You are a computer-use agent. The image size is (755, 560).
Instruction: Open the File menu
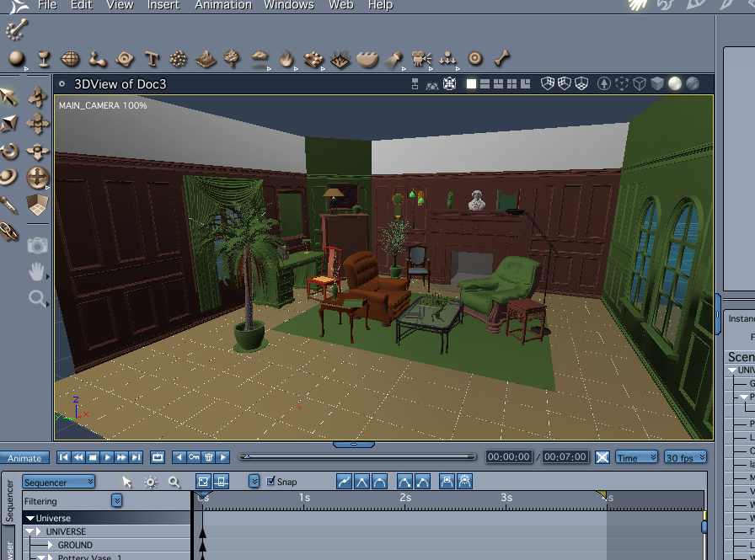click(x=47, y=5)
